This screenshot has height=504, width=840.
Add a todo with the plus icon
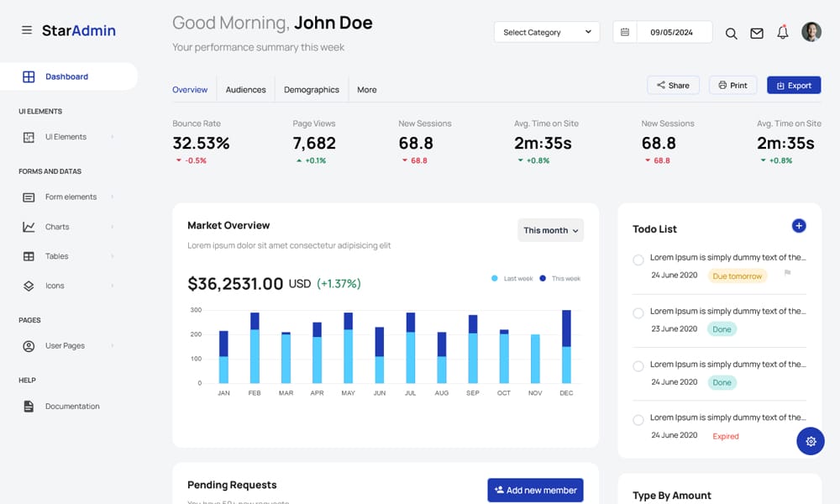pos(799,225)
